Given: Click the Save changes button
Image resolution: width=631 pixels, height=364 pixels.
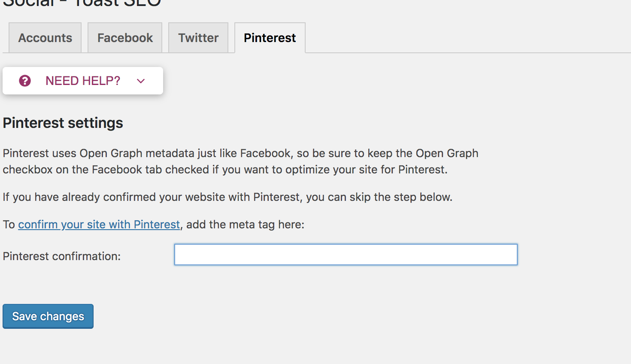Looking at the screenshot, I should point(48,316).
